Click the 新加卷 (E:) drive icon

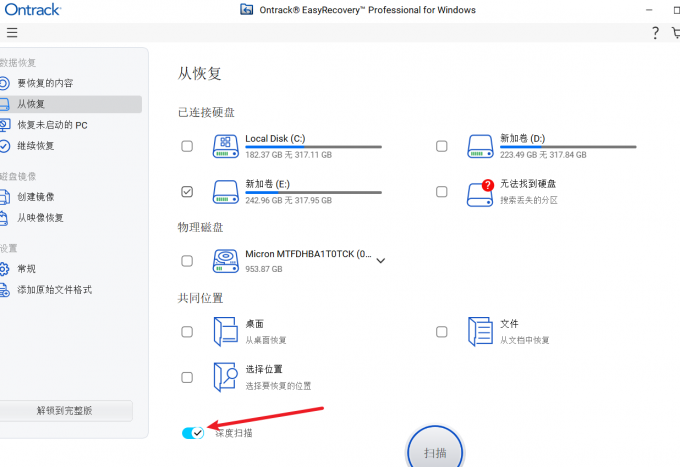(x=226, y=192)
